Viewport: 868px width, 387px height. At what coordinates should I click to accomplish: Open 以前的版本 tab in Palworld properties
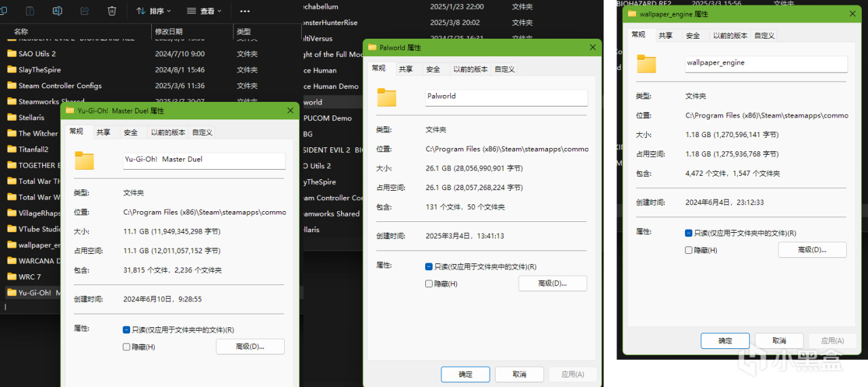[x=471, y=69]
